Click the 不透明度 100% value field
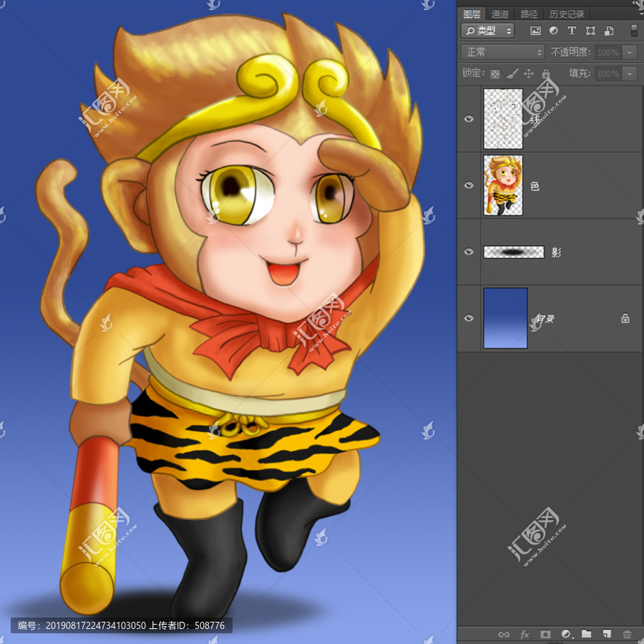The height and width of the screenshot is (644, 644). pos(608,52)
